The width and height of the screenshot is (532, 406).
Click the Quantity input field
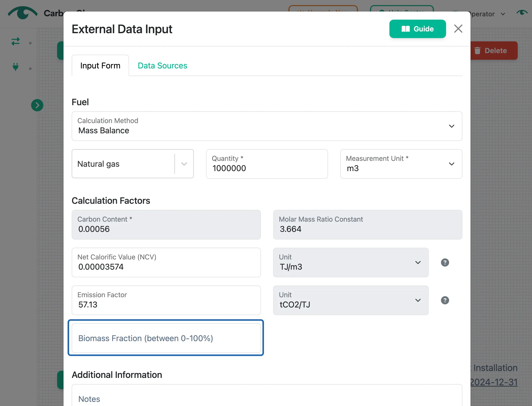[x=267, y=164]
